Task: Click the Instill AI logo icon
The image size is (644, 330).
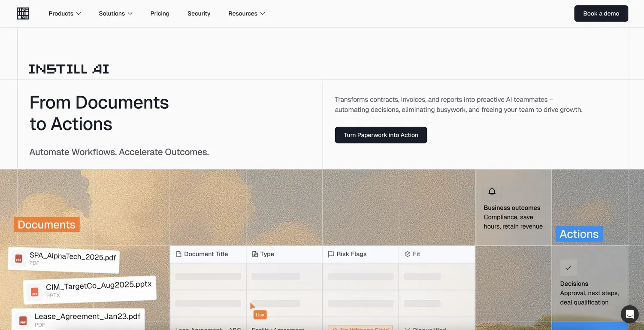Action: point(23,14)
